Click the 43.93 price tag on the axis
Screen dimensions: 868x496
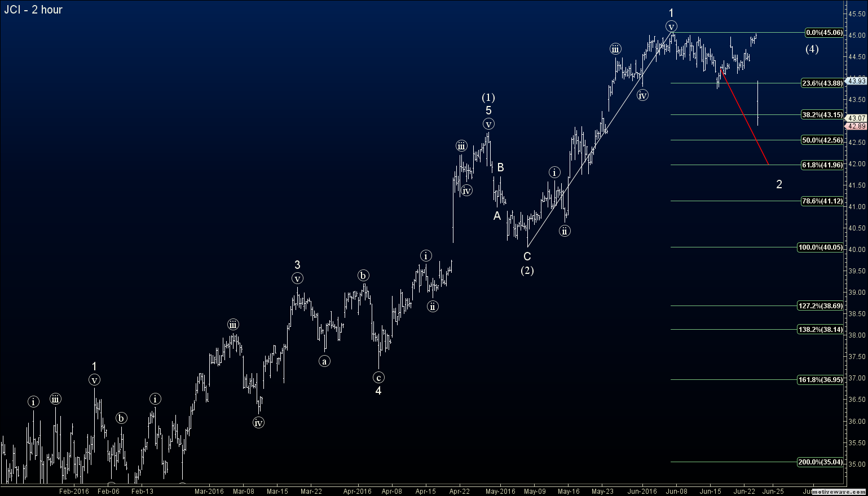tap(857, 81)
